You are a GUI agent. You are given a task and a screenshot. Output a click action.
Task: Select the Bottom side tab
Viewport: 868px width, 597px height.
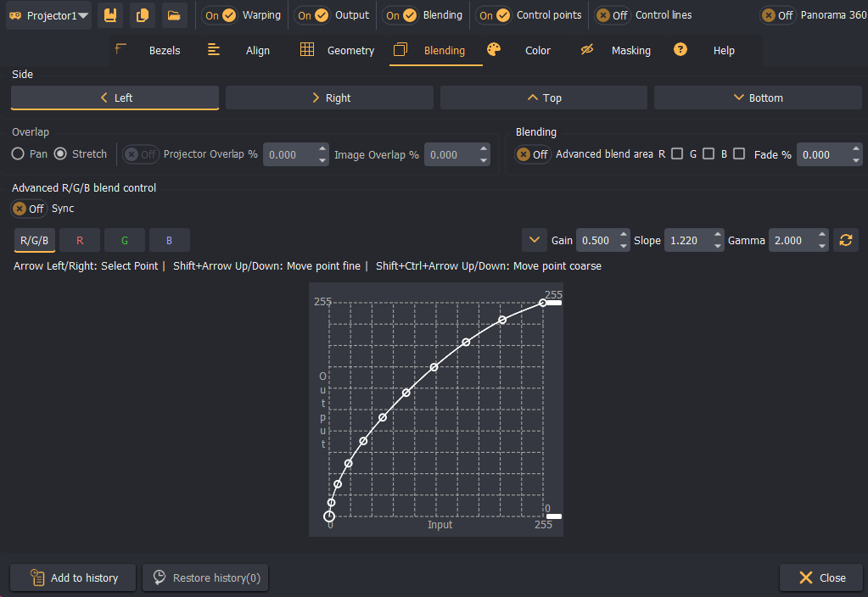758,98
